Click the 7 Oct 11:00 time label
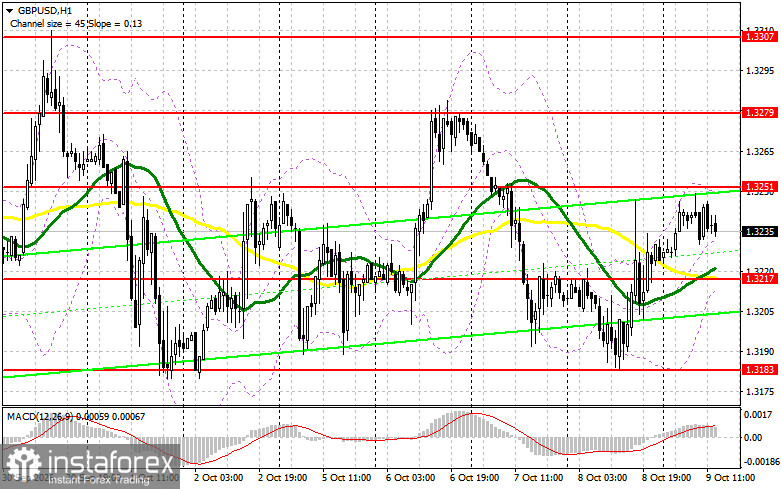Viewport: 781px width, 489px height. [538, 478]
